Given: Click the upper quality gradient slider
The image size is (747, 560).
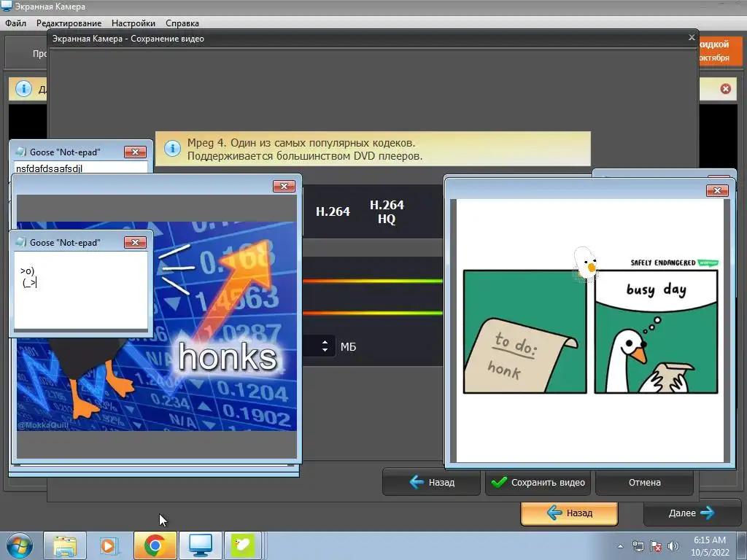Looking at the screenshot, I should tap(373, 281).
